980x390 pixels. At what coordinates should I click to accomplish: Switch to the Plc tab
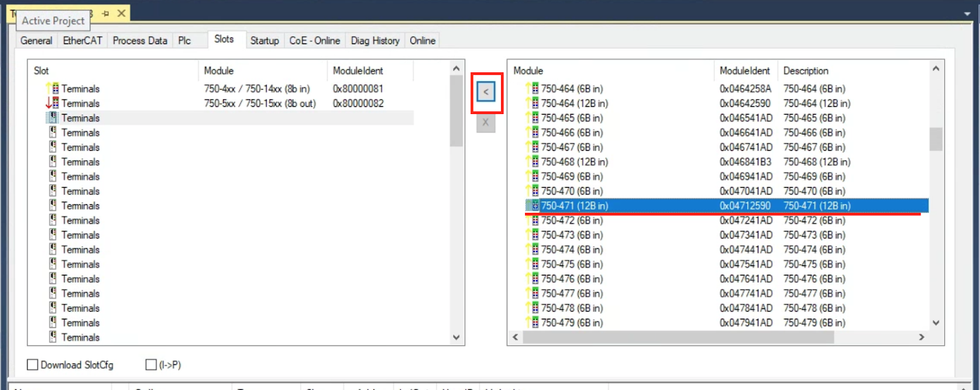184,40
